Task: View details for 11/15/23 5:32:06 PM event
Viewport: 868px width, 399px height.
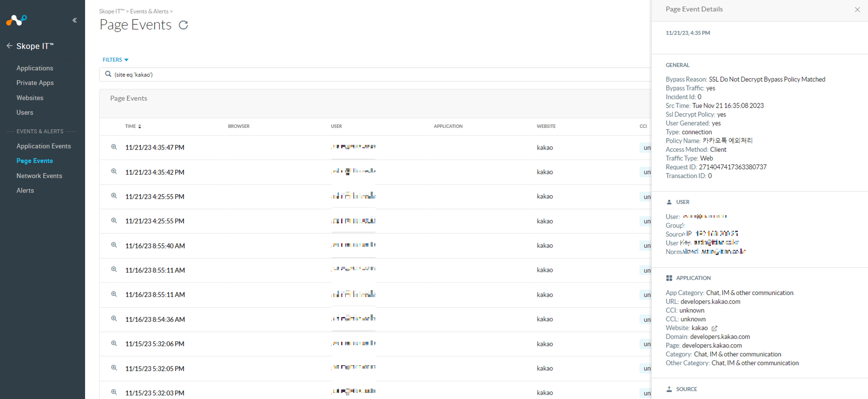Action: pyautogui.click(x=114, y=343)
